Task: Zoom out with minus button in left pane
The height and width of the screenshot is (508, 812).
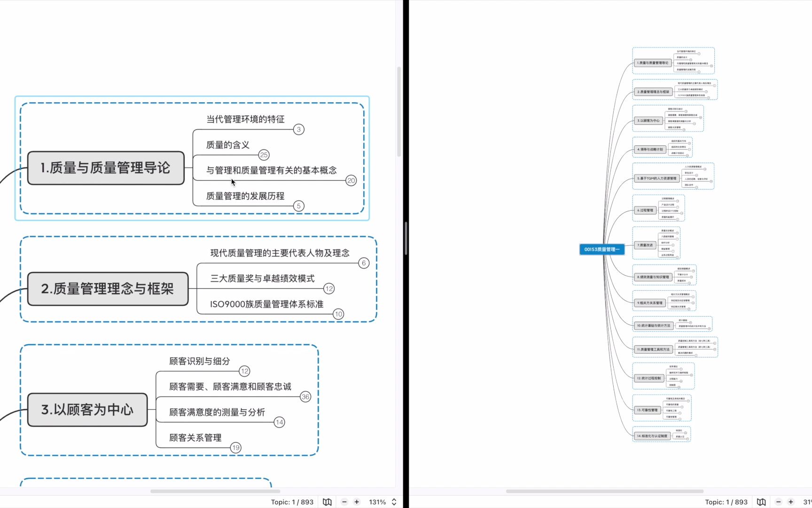Action: point(344,502)
